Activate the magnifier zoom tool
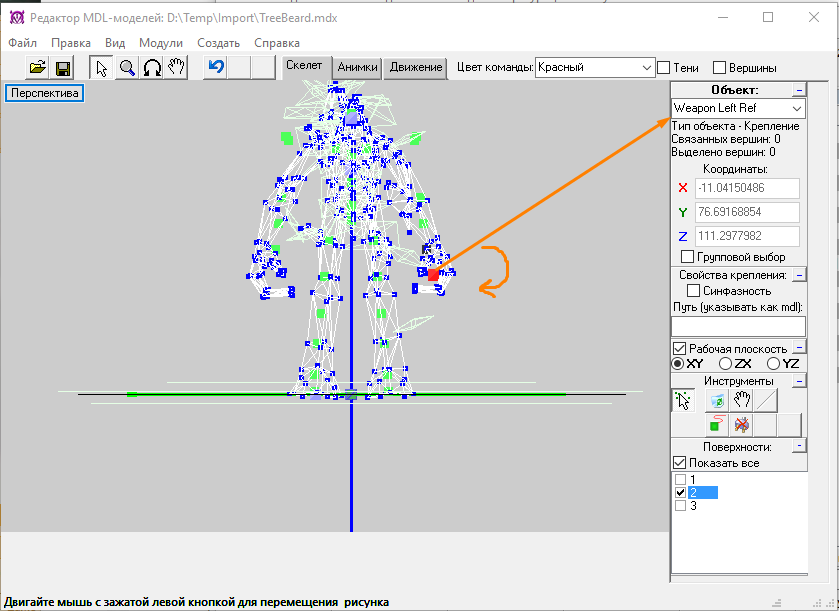Viewport: 839px width, 611px height. click(127, 67)
